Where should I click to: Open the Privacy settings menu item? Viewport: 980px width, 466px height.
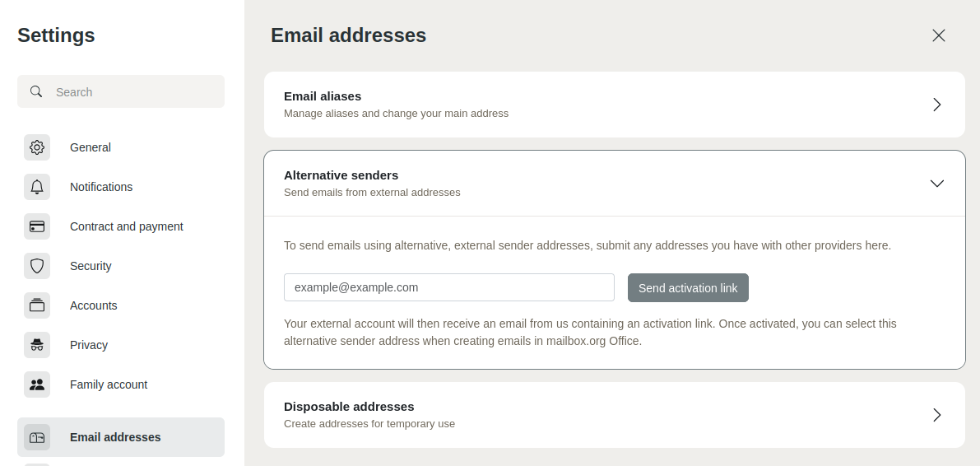(89, 345)
